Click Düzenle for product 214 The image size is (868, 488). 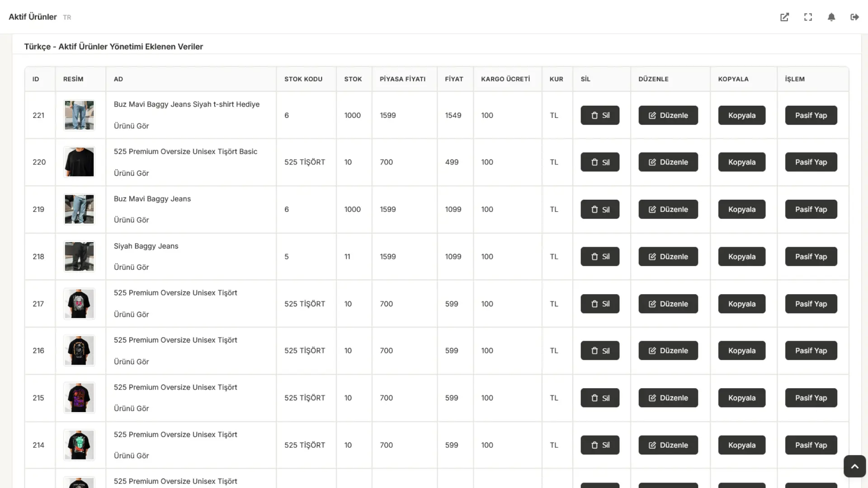point(668,445)
